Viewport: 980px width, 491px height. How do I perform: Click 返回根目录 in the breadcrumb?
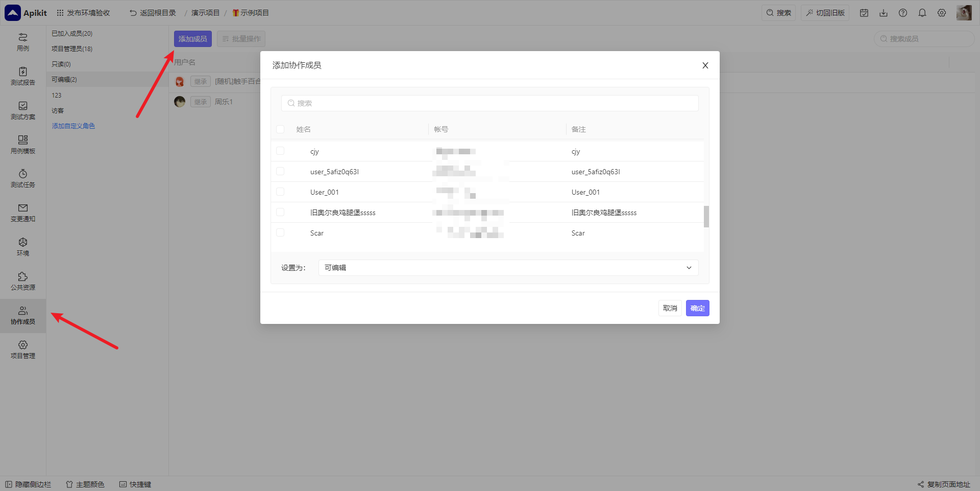[x=153, y=13]
